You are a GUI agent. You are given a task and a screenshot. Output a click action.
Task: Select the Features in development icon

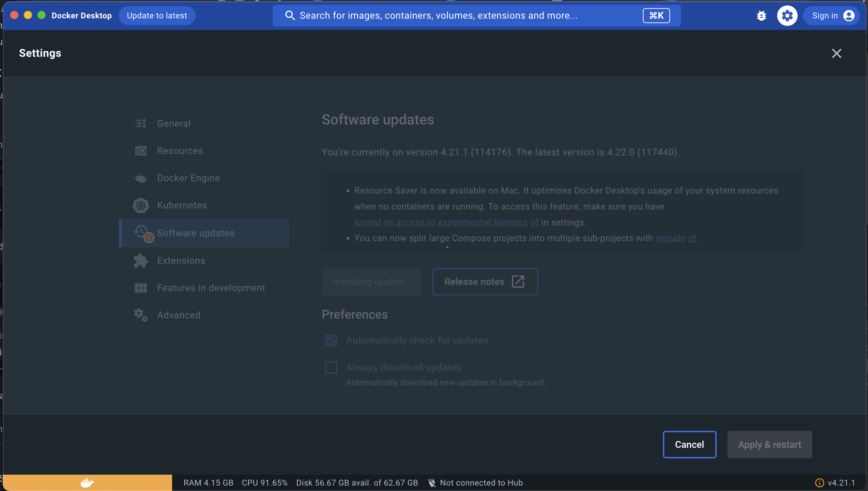pos(140,288)
